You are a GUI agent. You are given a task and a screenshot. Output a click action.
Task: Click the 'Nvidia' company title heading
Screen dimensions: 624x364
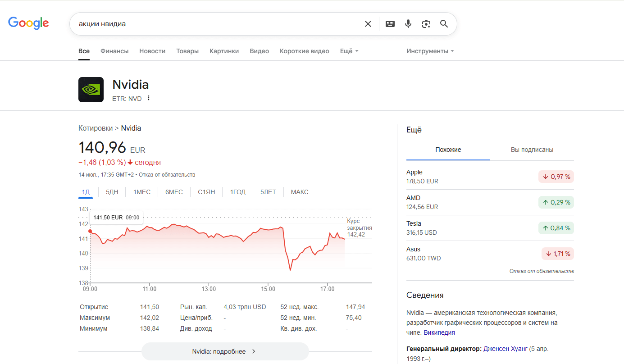click(x=131, y=85)
